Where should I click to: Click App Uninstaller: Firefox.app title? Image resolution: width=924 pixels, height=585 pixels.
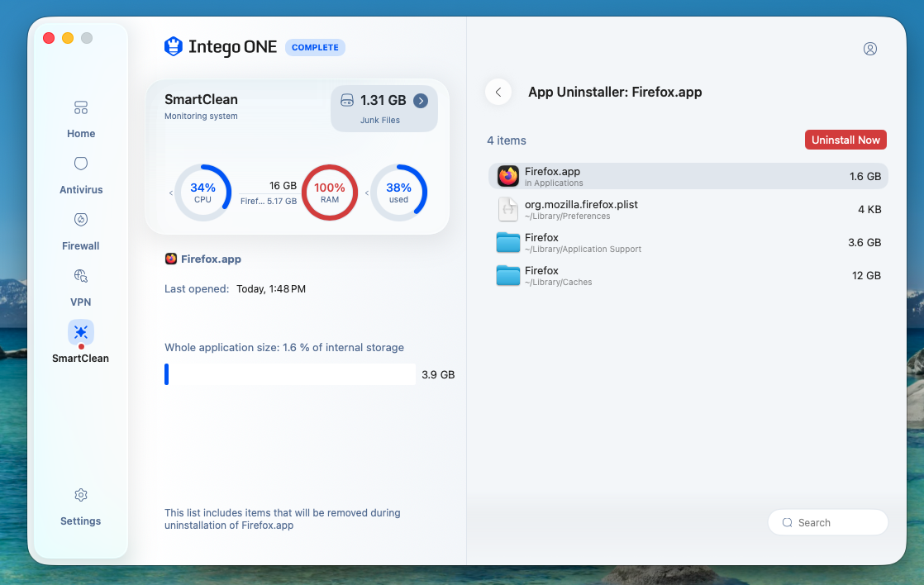point(615,92)
